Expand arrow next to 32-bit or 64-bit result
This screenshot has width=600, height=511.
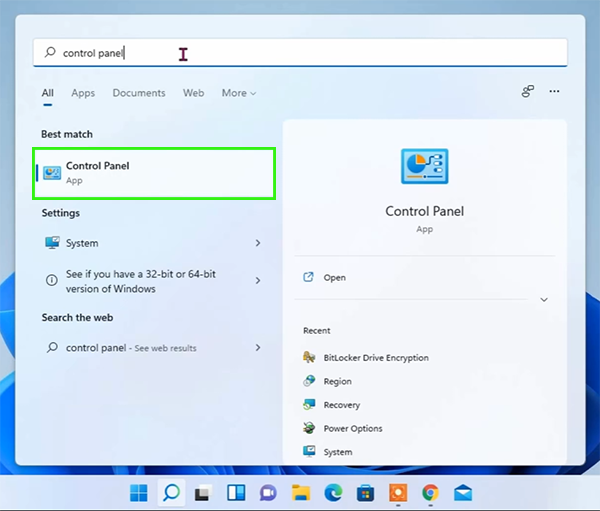(x=258, y=281)
